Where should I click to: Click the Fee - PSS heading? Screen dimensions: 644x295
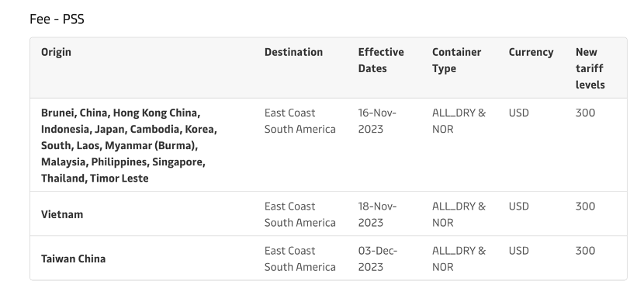[57, 19]
